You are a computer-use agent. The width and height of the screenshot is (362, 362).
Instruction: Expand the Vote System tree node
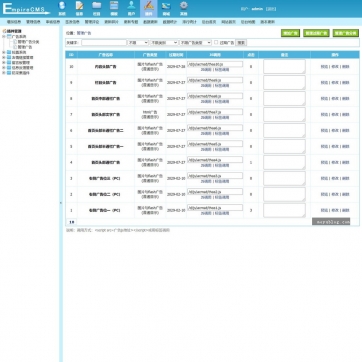[4, 52]
